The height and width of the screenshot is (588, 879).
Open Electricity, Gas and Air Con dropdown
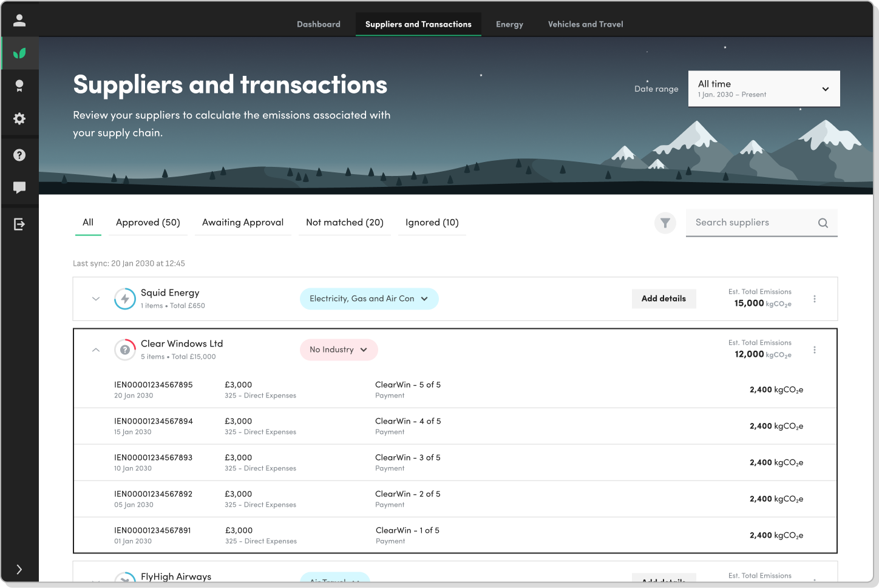369,299
